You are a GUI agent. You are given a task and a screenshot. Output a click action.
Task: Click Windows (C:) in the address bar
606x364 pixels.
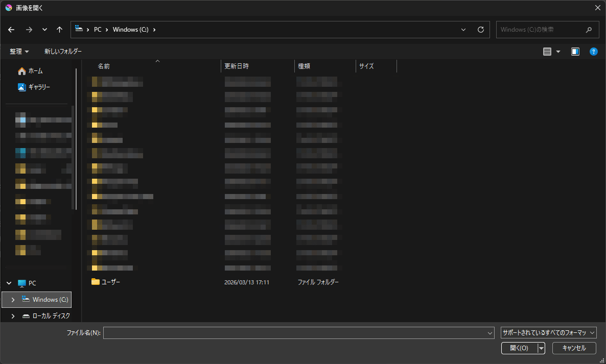pyautogui.click(x=130, y=30)
